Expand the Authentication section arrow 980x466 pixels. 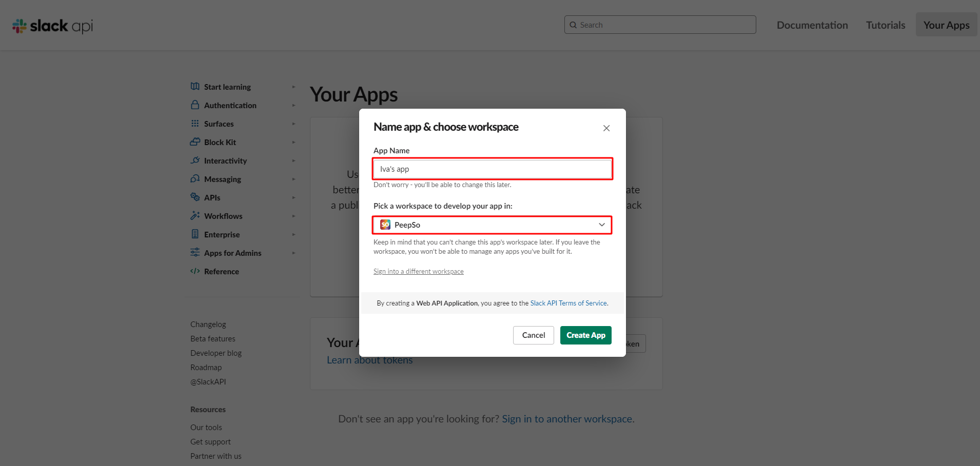click(293, 105)
